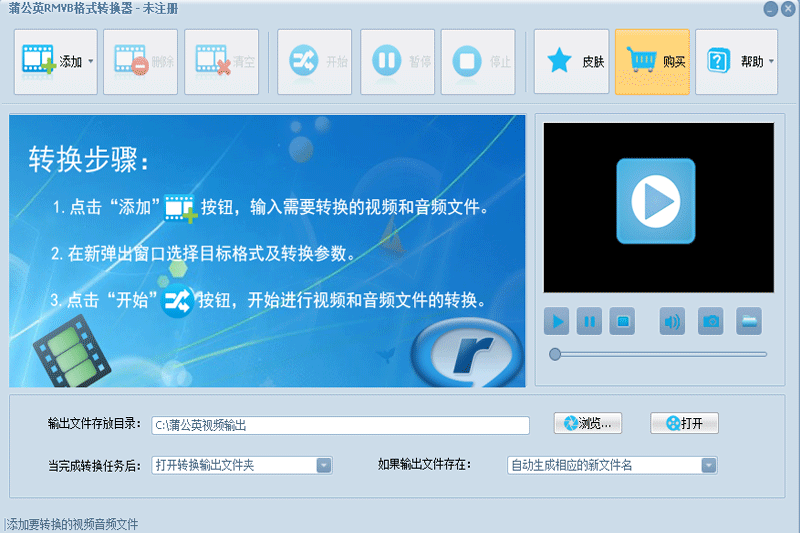Close the converter window

coord(788,9)
